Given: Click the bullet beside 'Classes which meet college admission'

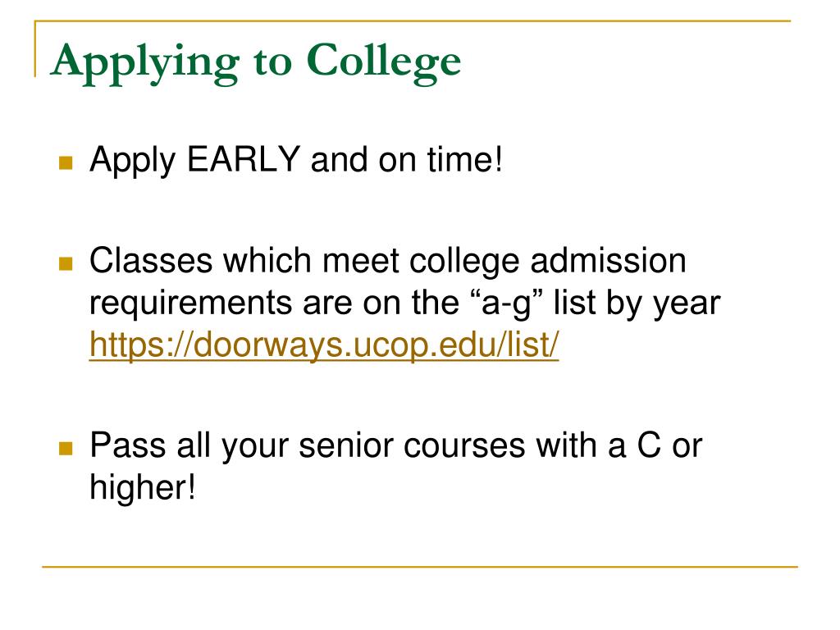Looking at the screenshot, I should point(66,263).
